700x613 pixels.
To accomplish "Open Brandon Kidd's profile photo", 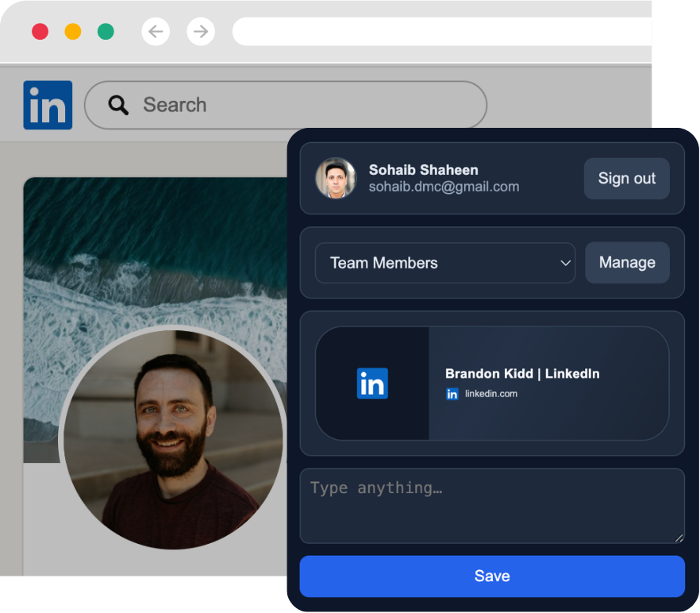I will (173, 439).
